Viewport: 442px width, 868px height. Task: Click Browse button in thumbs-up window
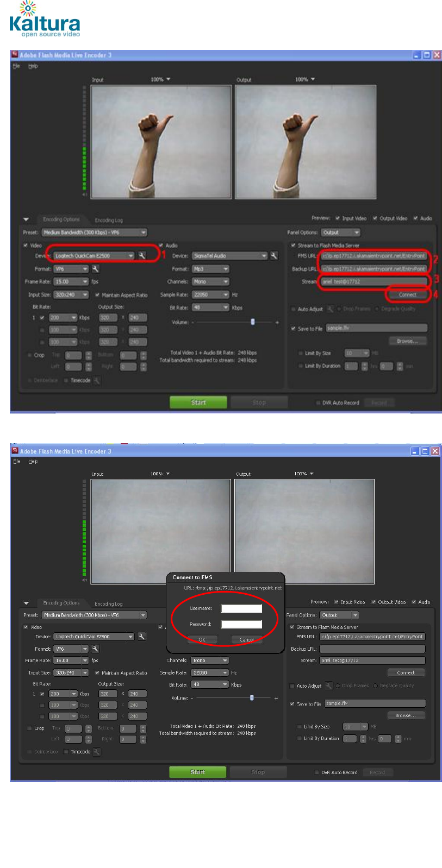408,341
